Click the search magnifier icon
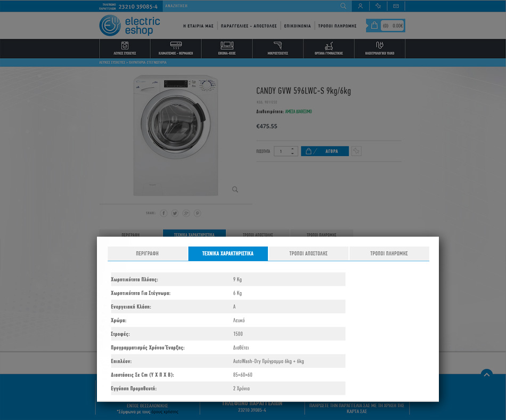Viewport: 506px width, 420px height. point(344,6)
